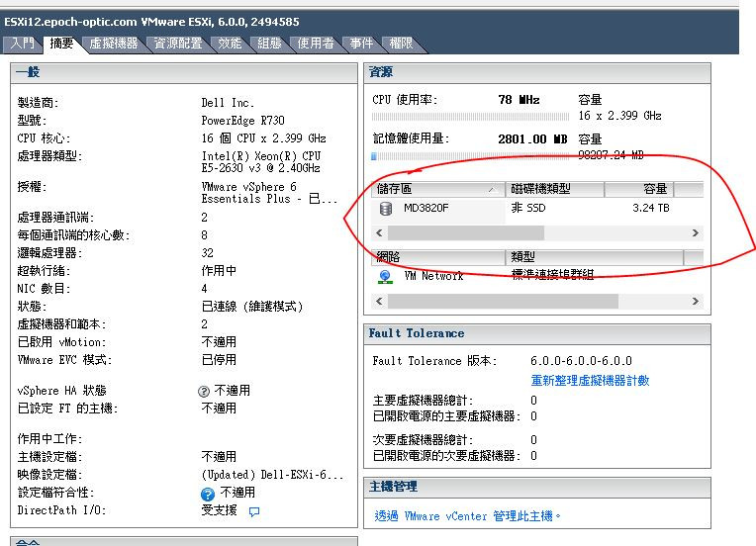The height and width of the screenshot is (546, 756).
Task: Click the 非 SSD drive type cell
Action: pyautogui.click(x=528, y=208)
